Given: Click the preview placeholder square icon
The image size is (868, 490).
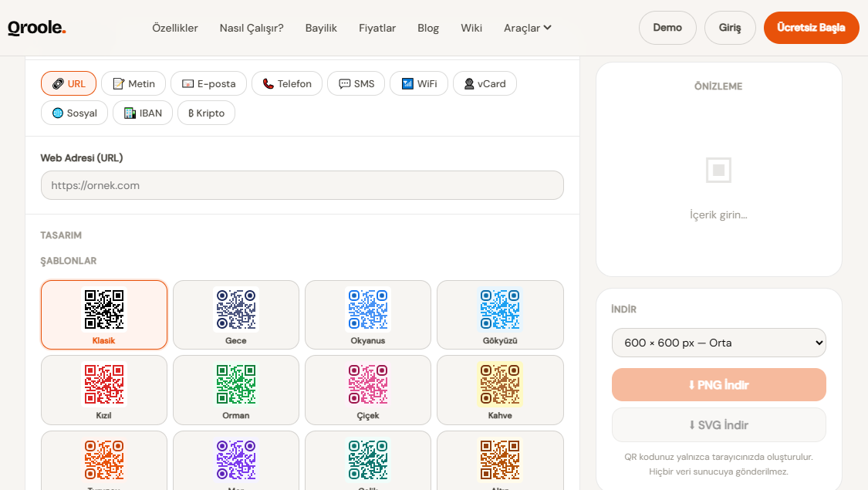Looking at the screenshot, I should [x=718, y=170].
